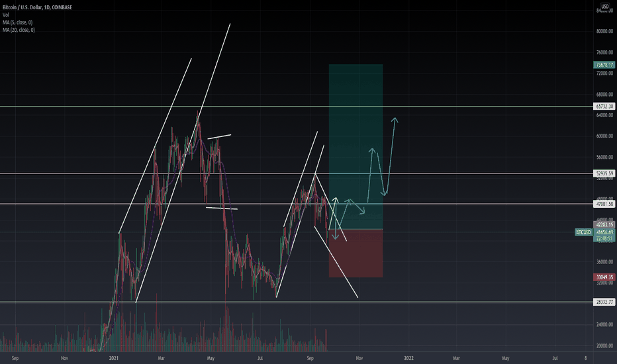Click the 47081.58 horizontal line price label
Screen dimensions: 617x364
pyautogui.click(x=604, y=204)
